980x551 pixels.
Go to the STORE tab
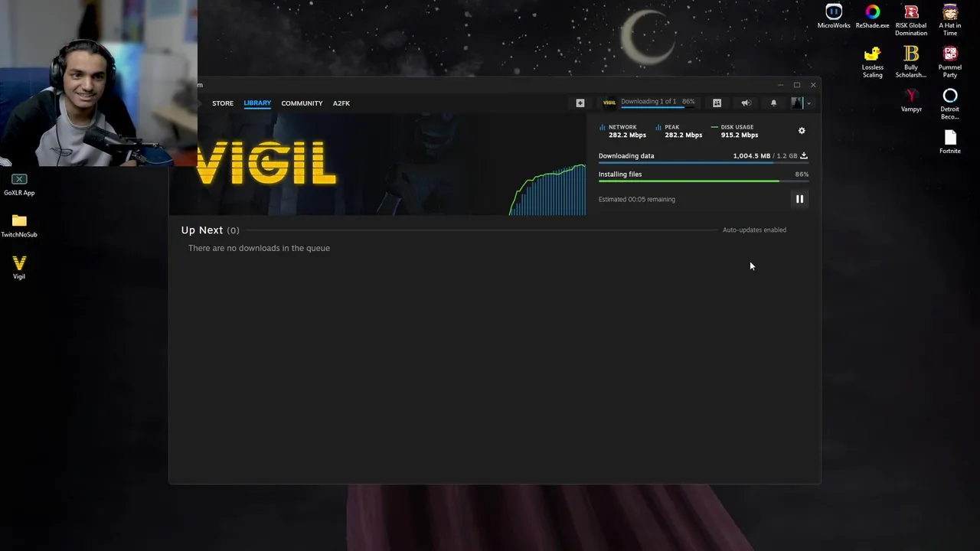tap(223, 103)
